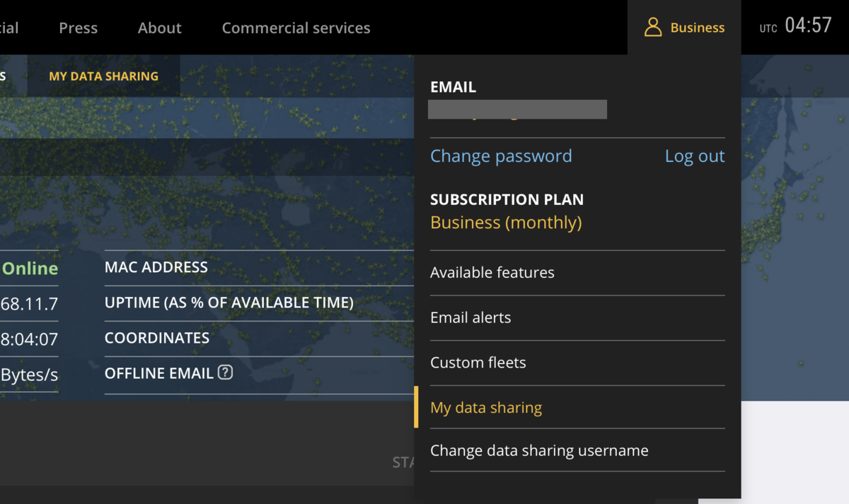Screen dimensions: 849x504
Task: Click the MAC ADDRESS label
Action: click(156, 267)
